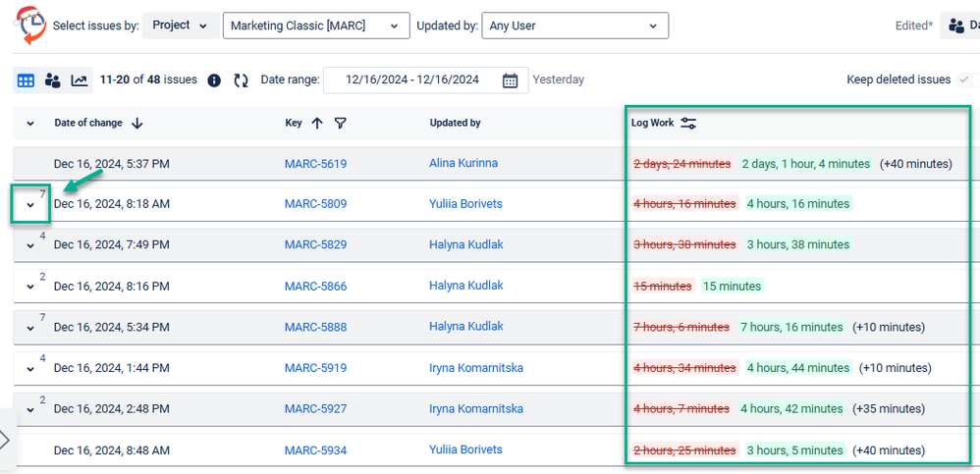Toggle Keep deleted issues switch
Image resolution: width=980 pixels, height=474 pixels.
pyautogui.click(x=968, y=79)
